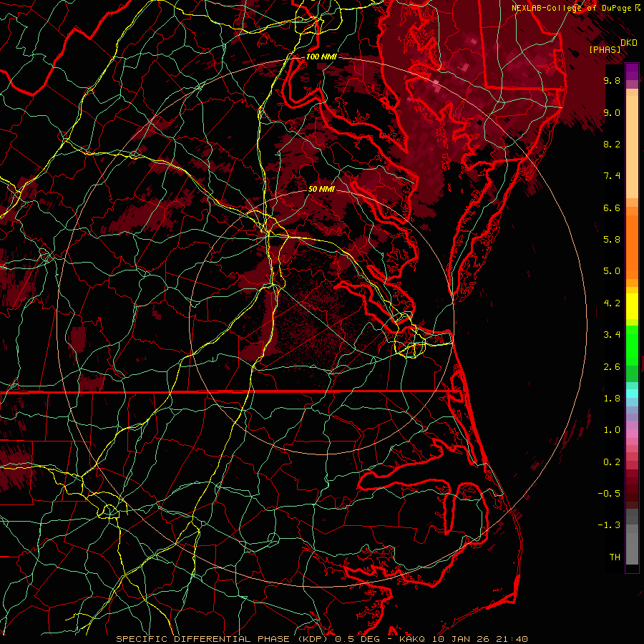644x644 pixels.
Task: Click the DKD product label
Action: pos(628,42)
